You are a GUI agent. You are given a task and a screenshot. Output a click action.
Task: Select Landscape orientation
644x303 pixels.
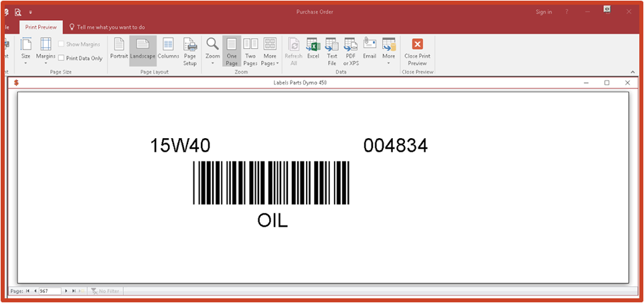click(143, 50)
